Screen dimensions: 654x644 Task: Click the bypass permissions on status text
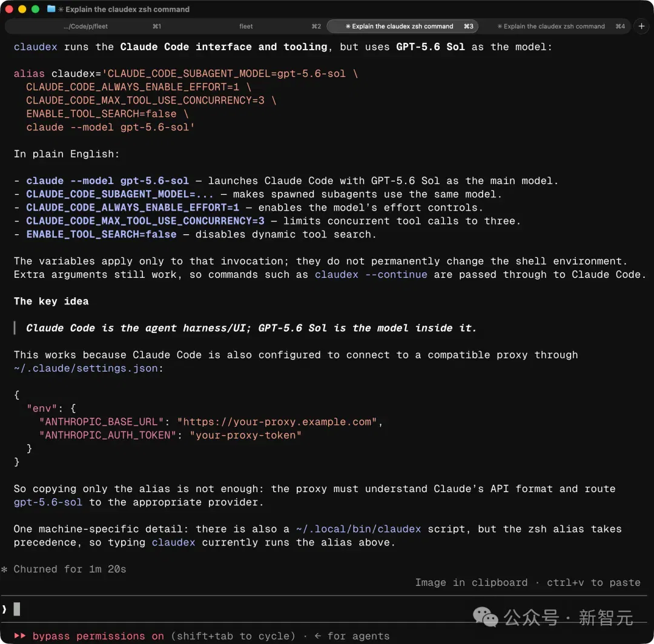[98, 636]
